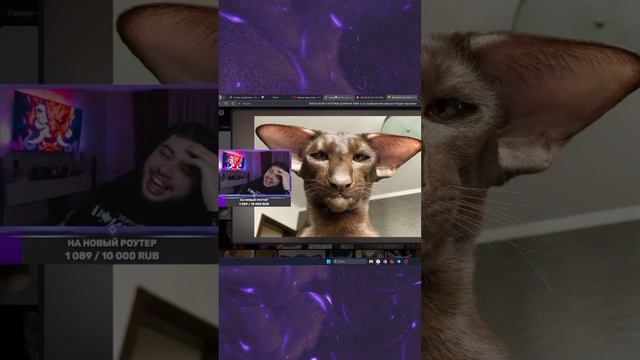Open the yellow File Explorer taskbar icon

pyautogui.click(x=371, y=262)
